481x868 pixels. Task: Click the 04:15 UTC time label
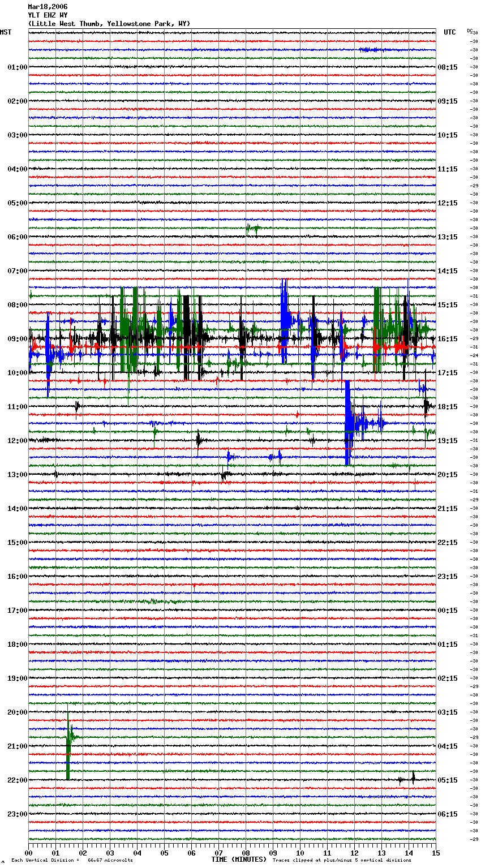coord(448,746)
